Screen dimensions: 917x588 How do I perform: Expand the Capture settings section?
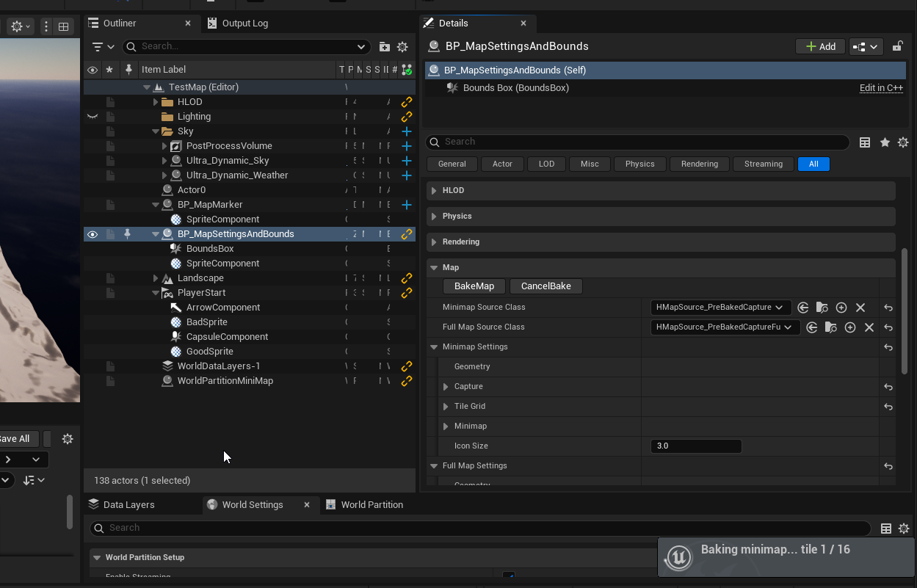pyautogui.click(x=446, y=387)
